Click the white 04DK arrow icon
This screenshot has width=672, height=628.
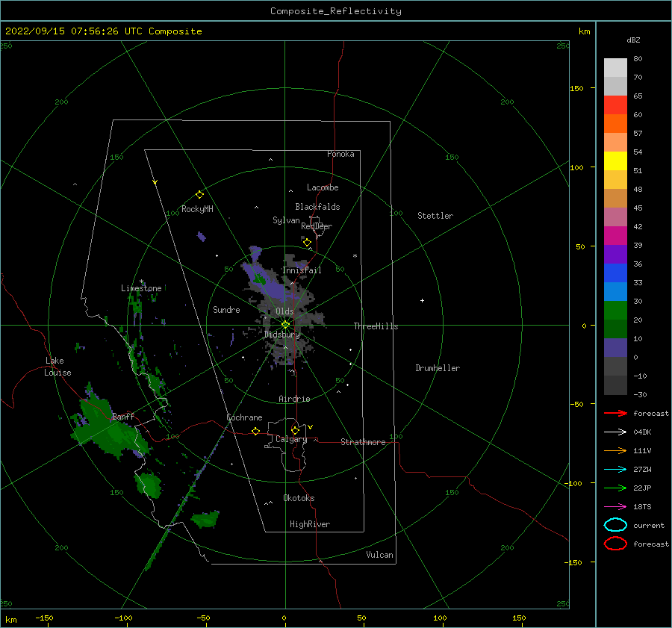615,432
